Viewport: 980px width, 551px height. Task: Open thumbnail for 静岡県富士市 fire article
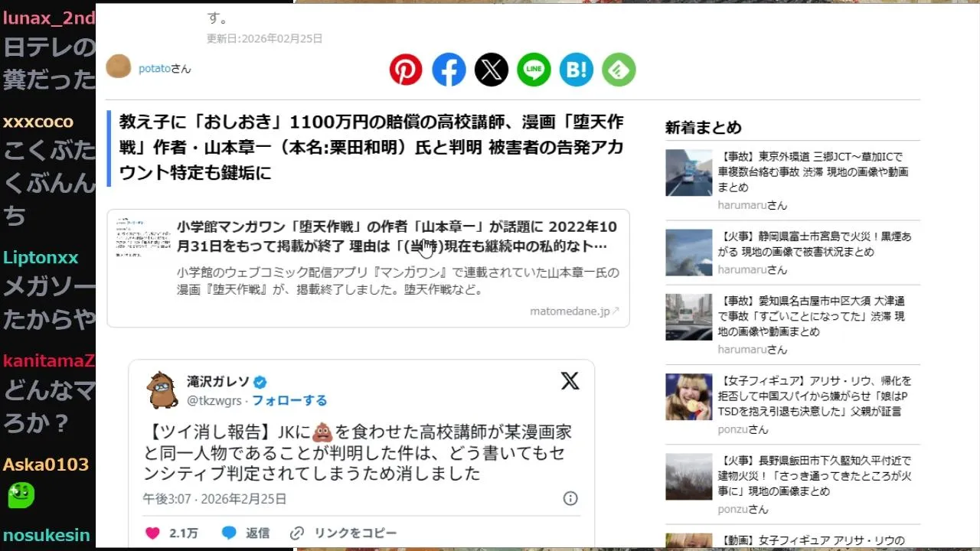pos(688,253)
